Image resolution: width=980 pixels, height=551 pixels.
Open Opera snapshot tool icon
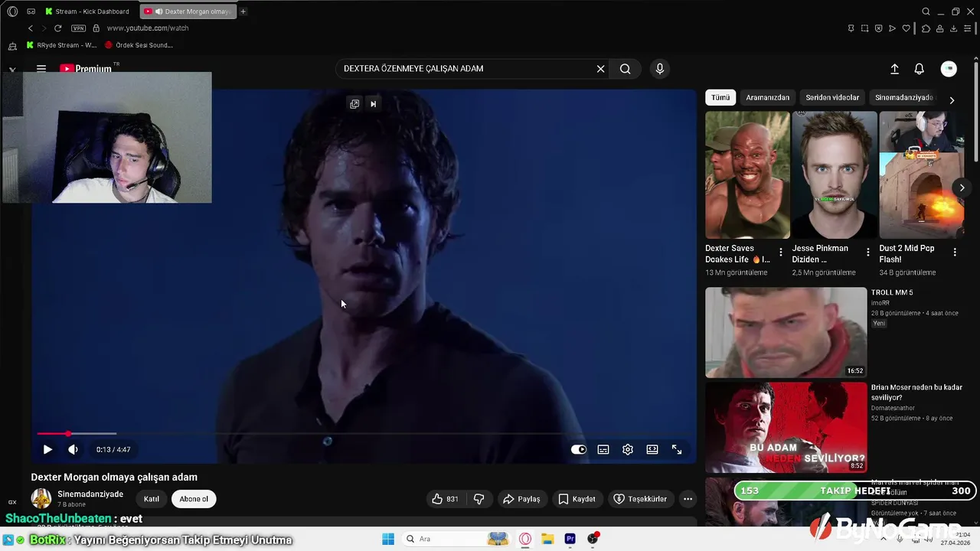[864, 28]
